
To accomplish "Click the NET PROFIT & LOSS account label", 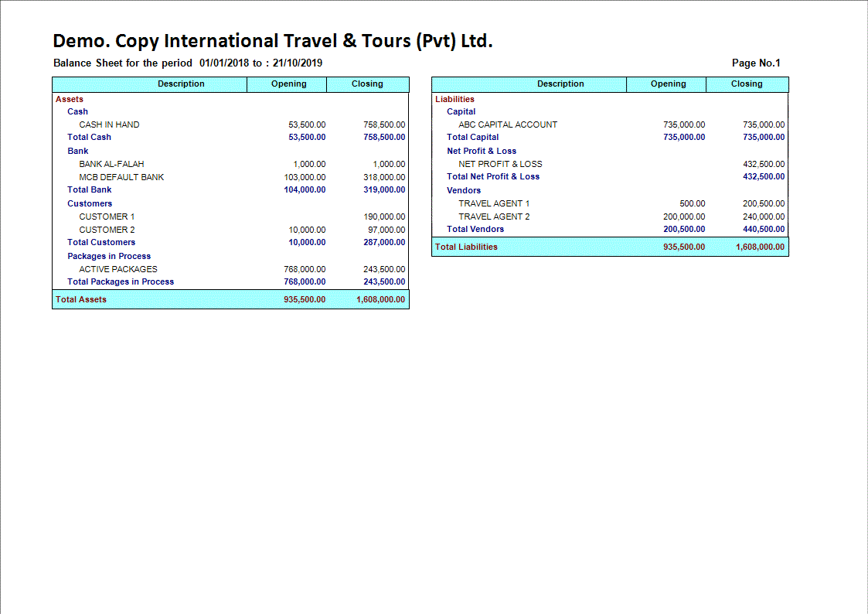I will click(x=500, y=164).
